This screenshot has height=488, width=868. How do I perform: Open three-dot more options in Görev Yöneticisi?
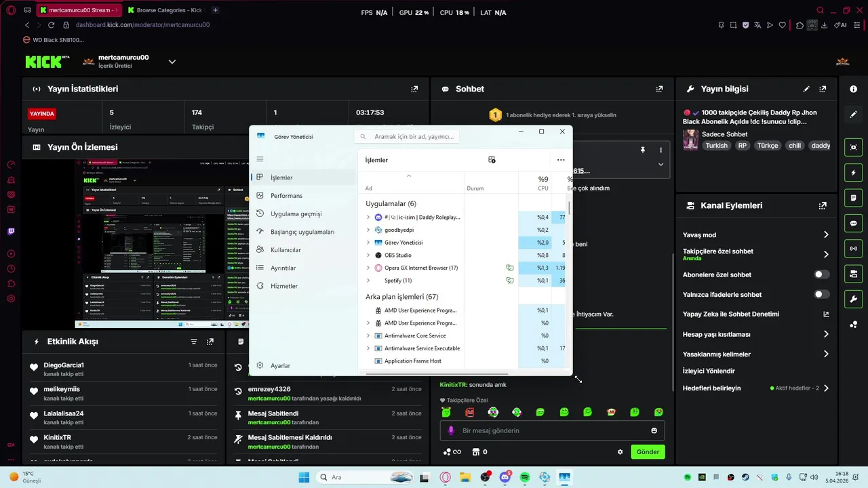point(561,160)
